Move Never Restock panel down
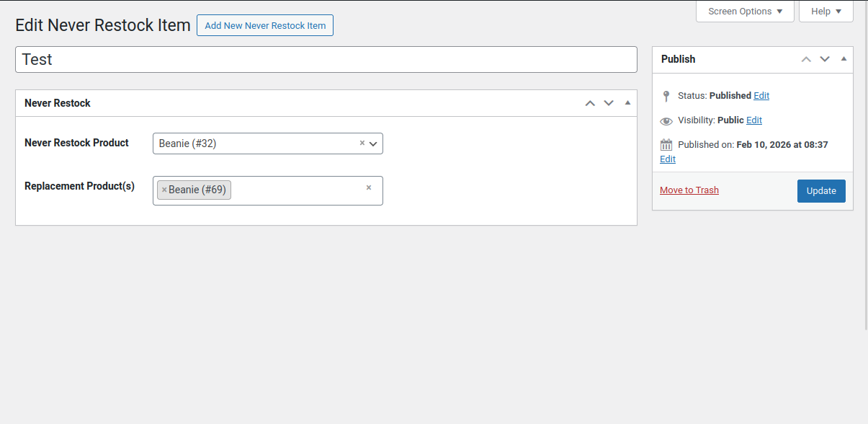The height and width of the screenshot is (424, 868). pyautogui.click(x=609, y=103)
